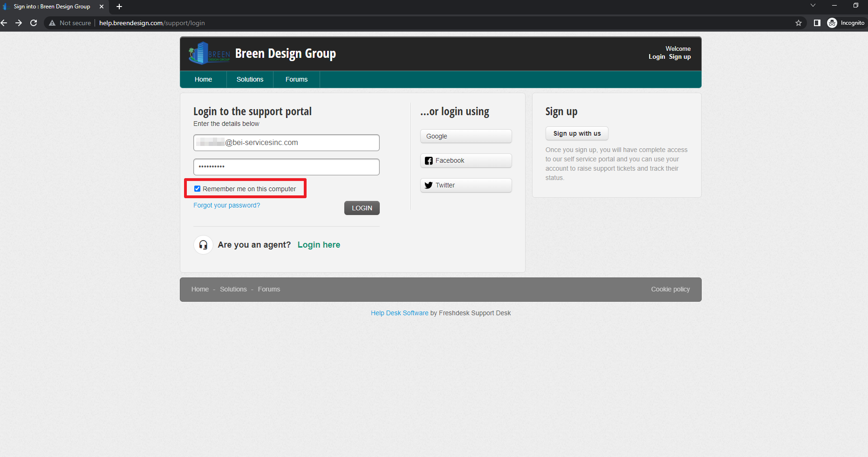Open the Solutions navigation tab
The width and height of the screenshot is (868, 457).
point(250,79)
